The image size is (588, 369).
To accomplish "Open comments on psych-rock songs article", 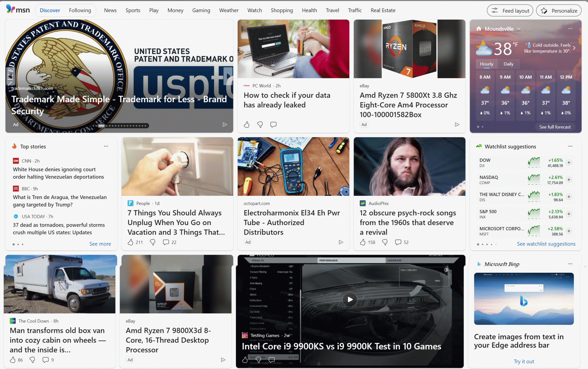I will pyautogui.click(x=398, y=242).
